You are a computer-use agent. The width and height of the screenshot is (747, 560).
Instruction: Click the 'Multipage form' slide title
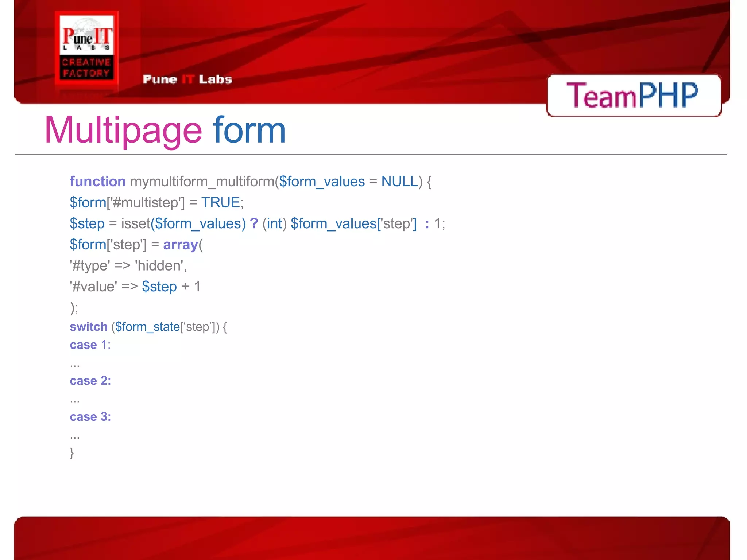(165, 130)
